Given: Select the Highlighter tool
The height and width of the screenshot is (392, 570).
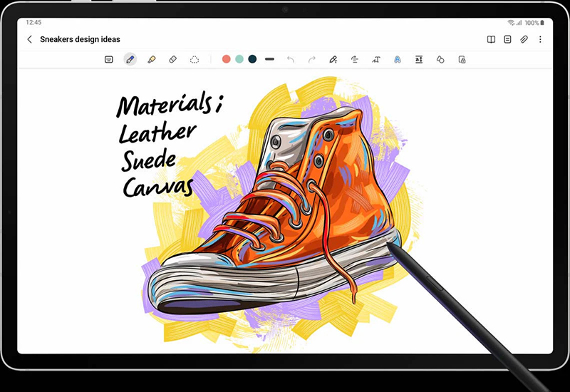Looking at the screenshot, I should click(152, 59).
